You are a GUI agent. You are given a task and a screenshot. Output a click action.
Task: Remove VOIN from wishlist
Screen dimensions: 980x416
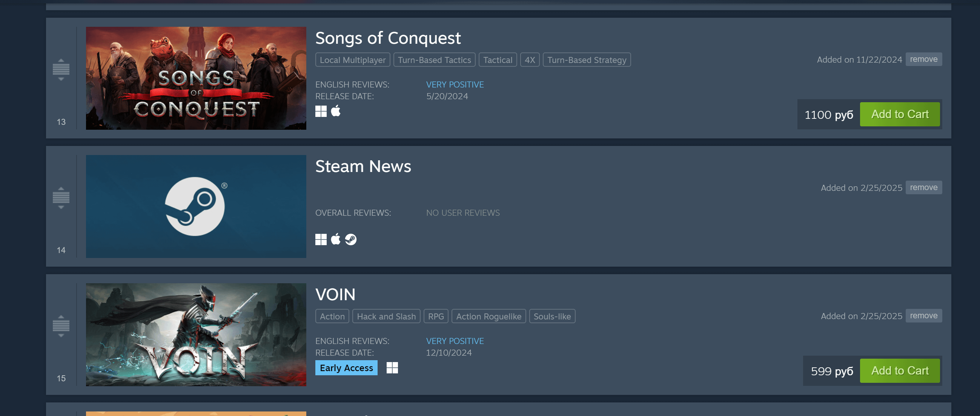click(924, 316)
